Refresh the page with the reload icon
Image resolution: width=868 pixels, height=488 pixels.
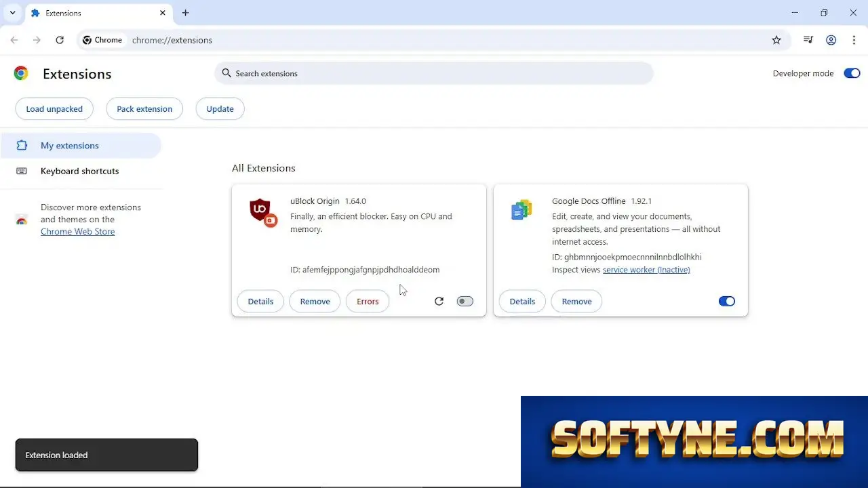60,40
